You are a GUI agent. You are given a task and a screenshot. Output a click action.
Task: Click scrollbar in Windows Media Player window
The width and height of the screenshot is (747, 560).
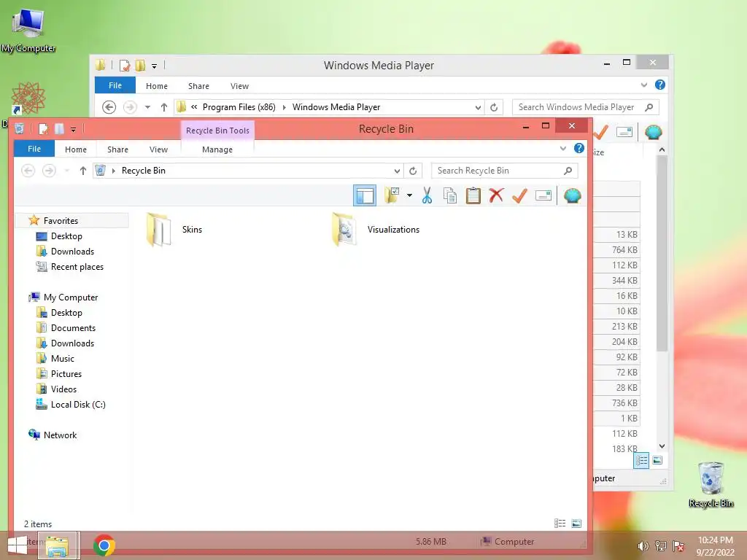point(662,254)
